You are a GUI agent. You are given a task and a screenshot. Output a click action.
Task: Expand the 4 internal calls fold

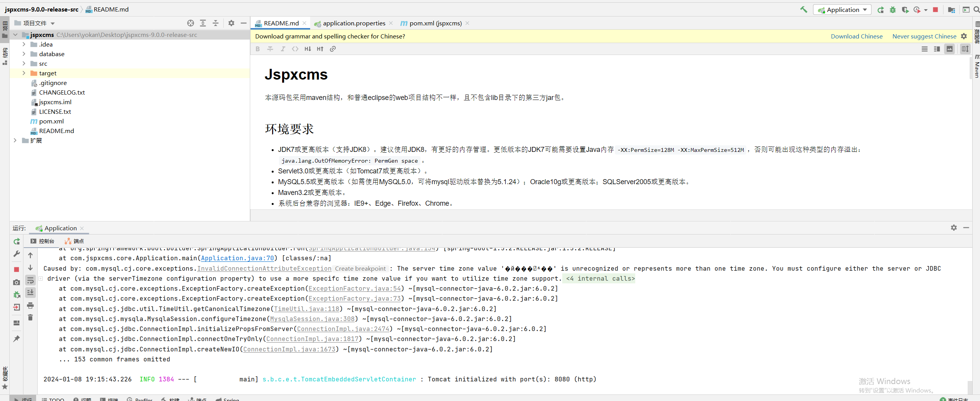click(600, 278)
